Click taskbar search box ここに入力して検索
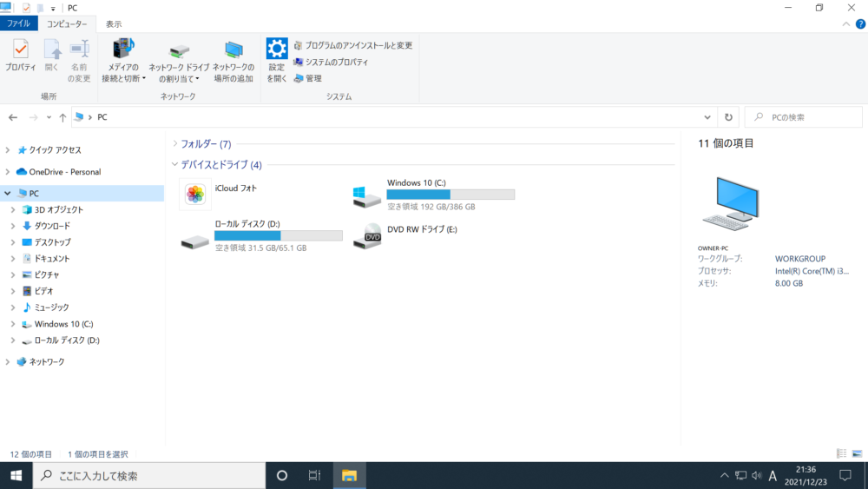This screenshot has width=868, height=489. [x=149, y=476]
